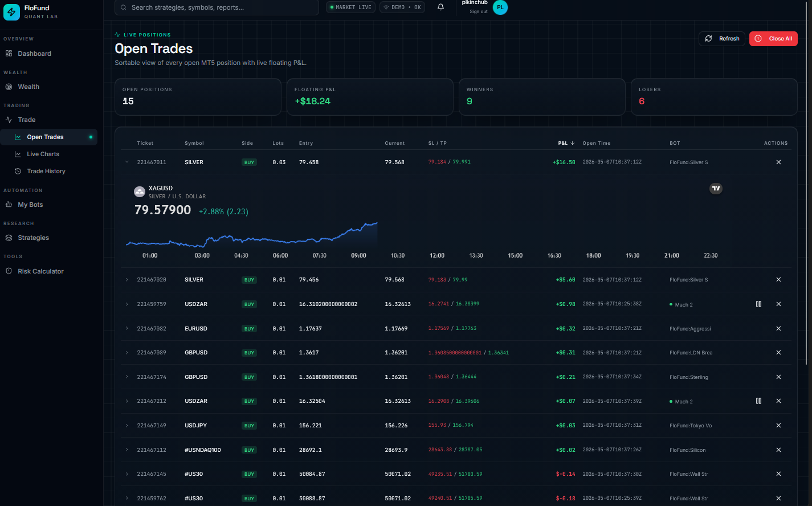Close USDZAR position 221459759
The width and height of the screenshot is (812, 506).
coord(778,304)
